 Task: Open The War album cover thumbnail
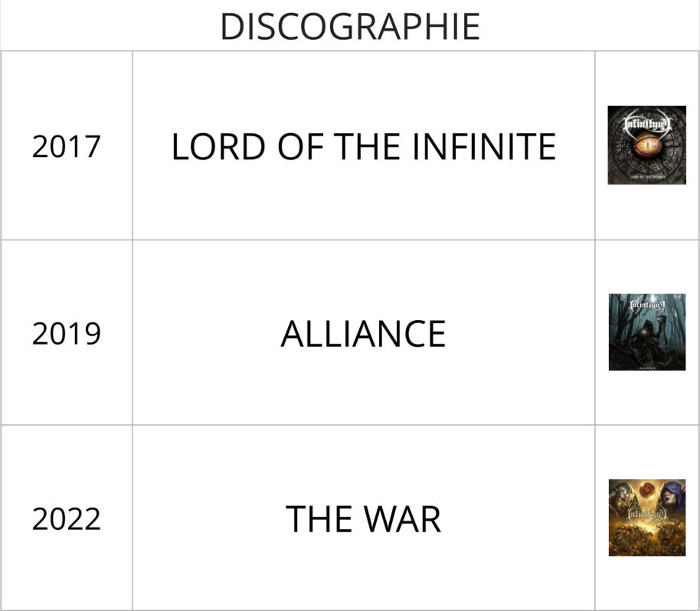(646, 518)
